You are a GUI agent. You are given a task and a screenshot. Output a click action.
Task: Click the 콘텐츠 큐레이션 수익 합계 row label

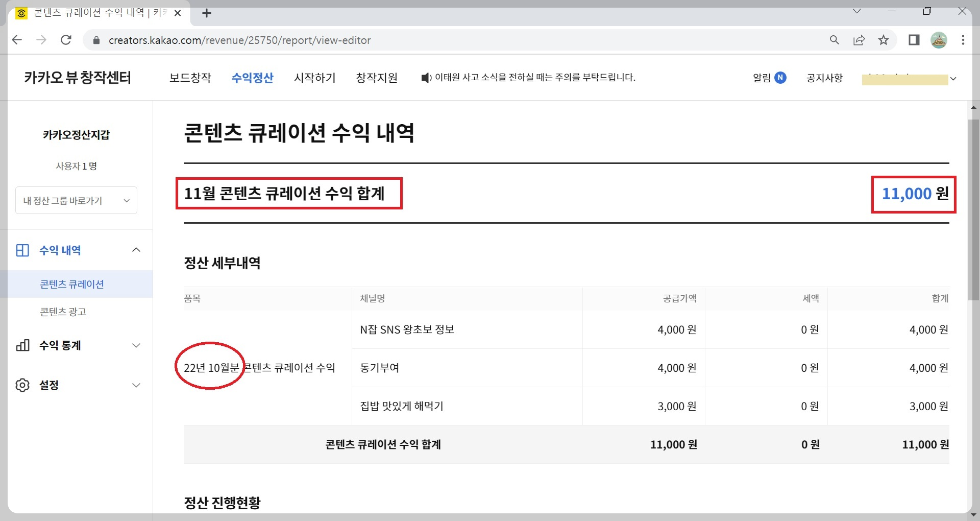[383, 444]
